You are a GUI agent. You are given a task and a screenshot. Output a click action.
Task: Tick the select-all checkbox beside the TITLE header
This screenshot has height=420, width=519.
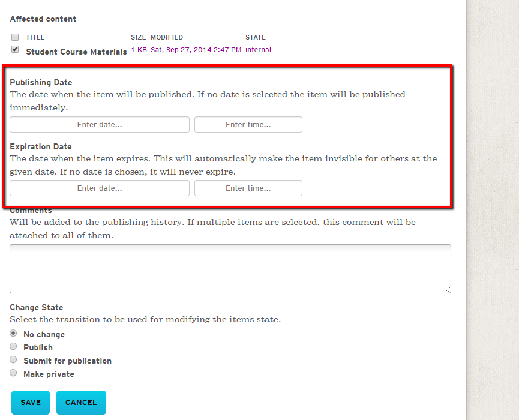(x=15, y=37)
